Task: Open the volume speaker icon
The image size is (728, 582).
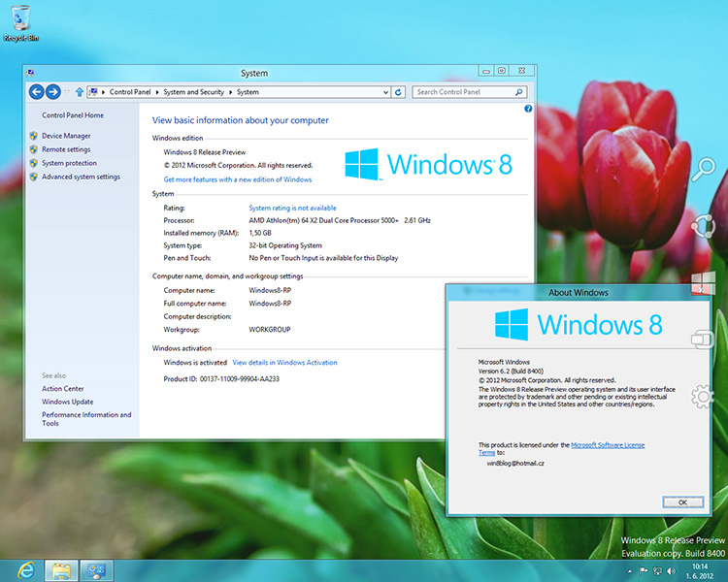Action: point(672,571)
